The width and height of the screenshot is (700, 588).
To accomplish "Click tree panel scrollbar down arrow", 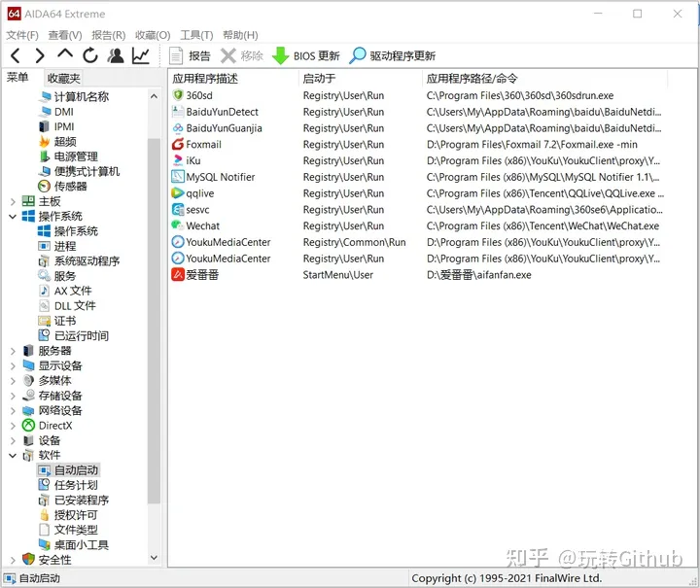I will (x=154, y=558).
